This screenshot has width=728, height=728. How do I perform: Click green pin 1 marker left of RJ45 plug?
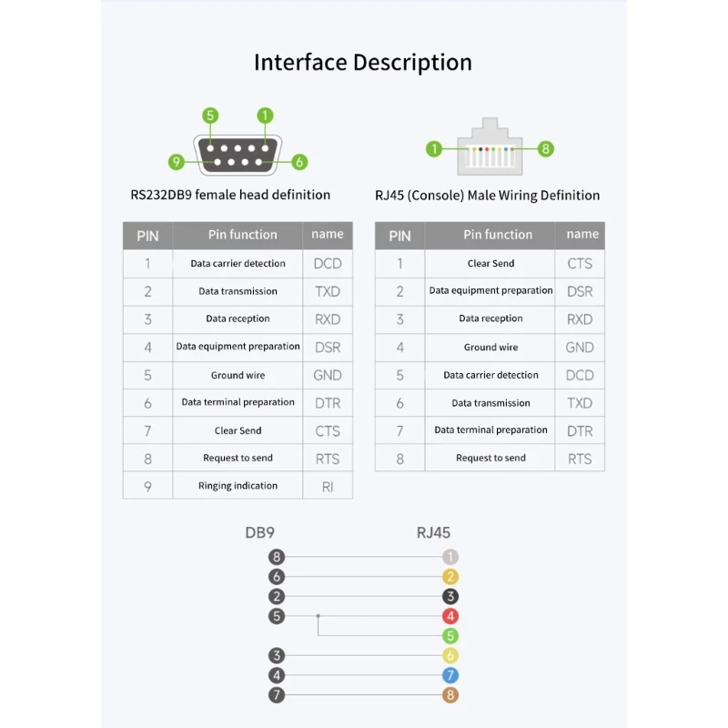[435, 148]
